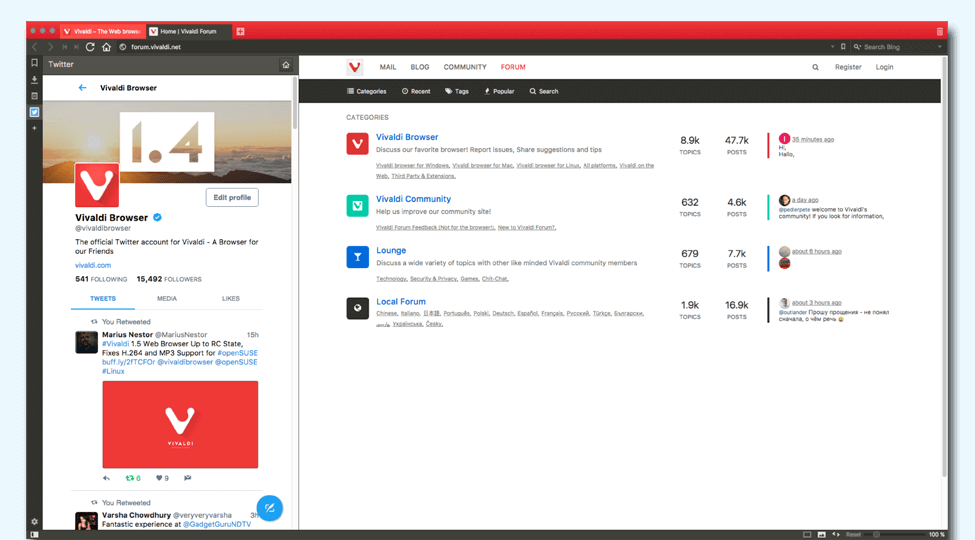Select the Twitter TWEETS tab

103,299
